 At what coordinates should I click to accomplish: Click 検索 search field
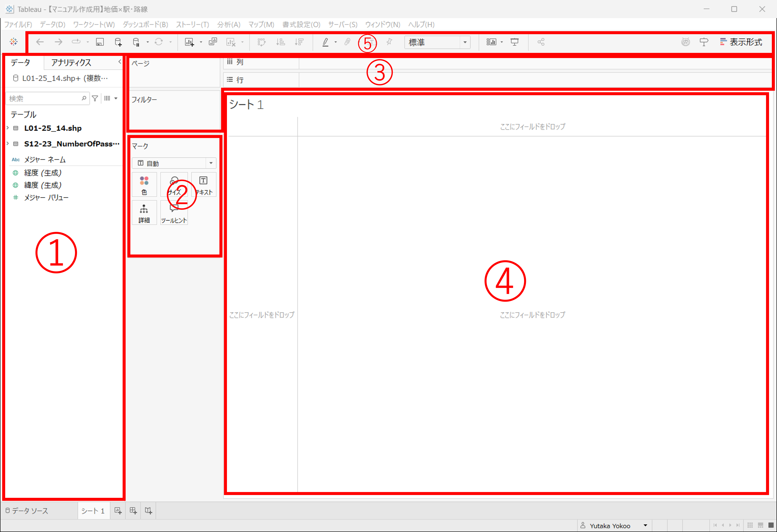(x=48, y=99)
